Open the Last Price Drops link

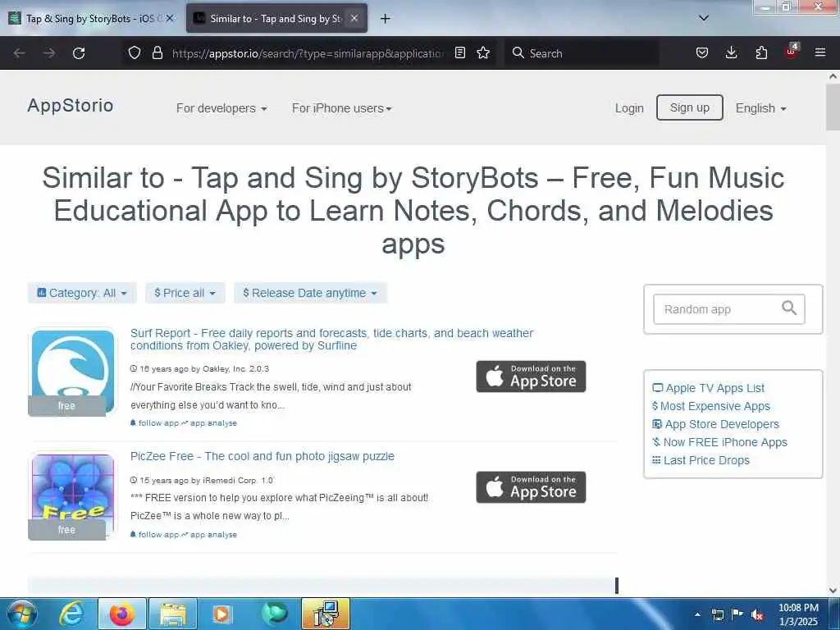point(701,460)
